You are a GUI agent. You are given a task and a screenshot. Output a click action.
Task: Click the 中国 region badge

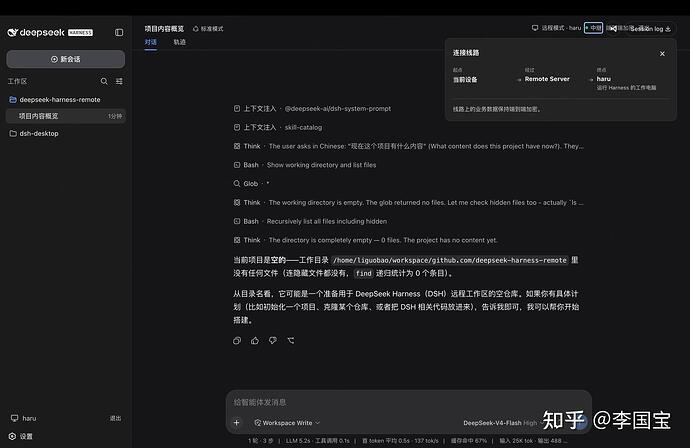[x=593, y=28]
